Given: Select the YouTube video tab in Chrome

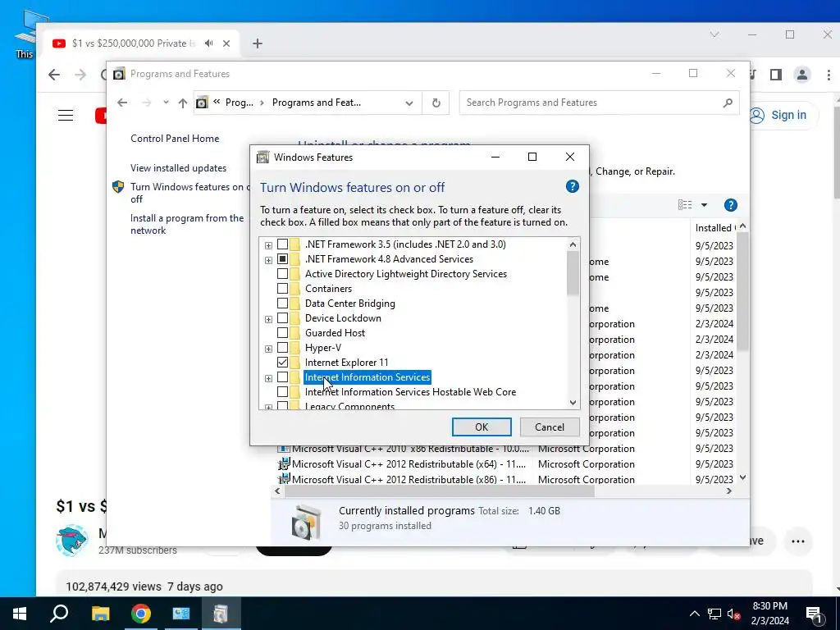Looking at the screenshot, I should [x=141, y=43].
